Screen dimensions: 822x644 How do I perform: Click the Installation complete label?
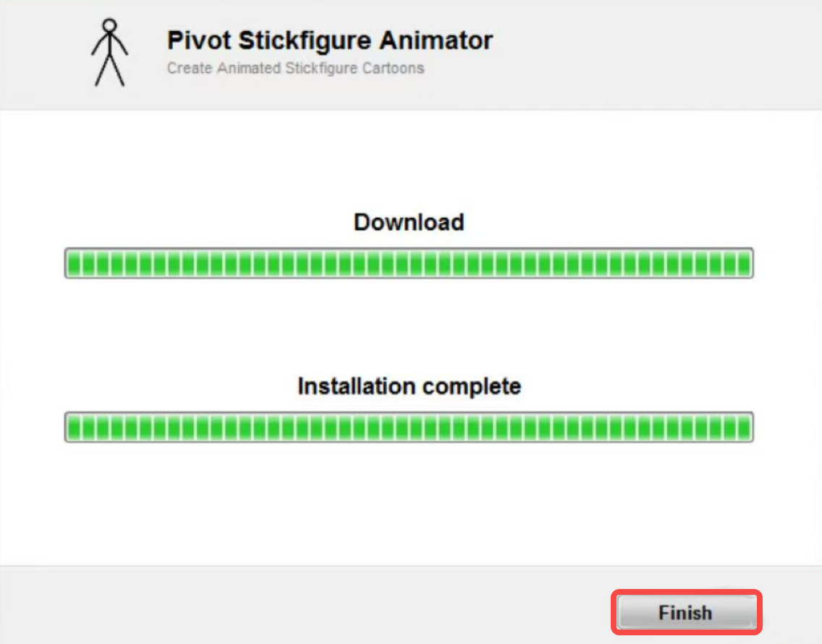[409, 386]
